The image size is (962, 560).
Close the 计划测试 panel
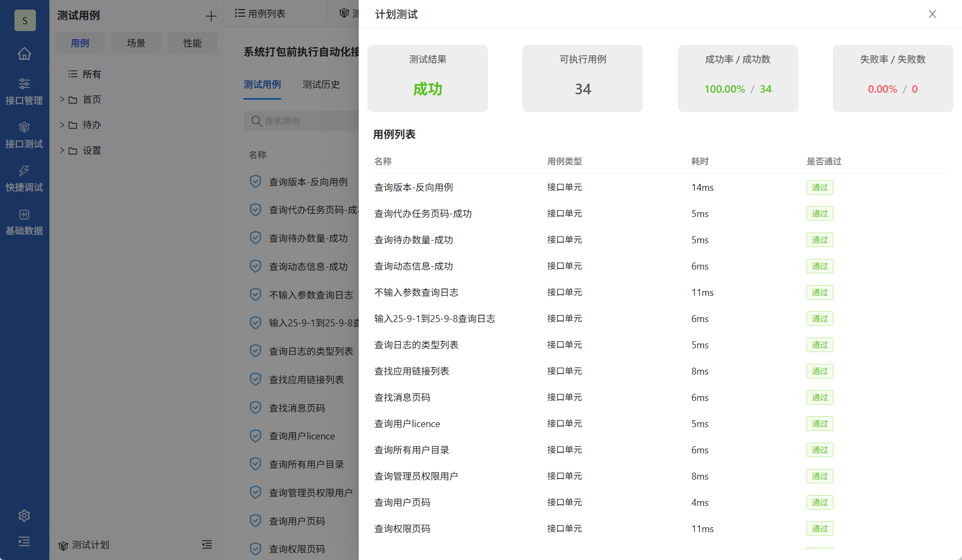(x=933, y=14)
